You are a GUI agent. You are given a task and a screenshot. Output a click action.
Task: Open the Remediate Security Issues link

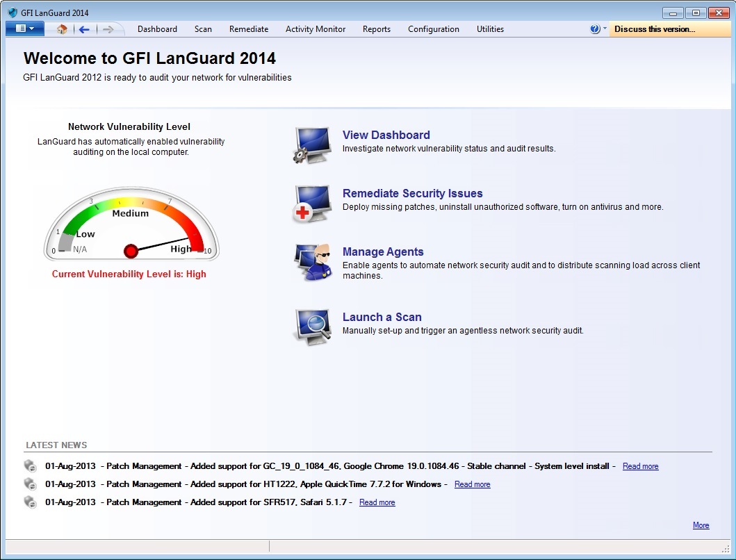pos(413,193)
